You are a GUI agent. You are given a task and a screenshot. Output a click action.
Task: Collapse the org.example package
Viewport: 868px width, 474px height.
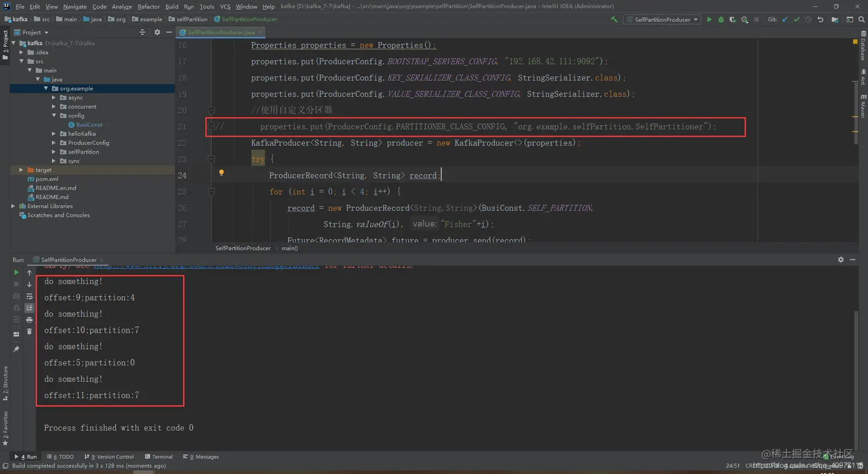click(46, 88)
